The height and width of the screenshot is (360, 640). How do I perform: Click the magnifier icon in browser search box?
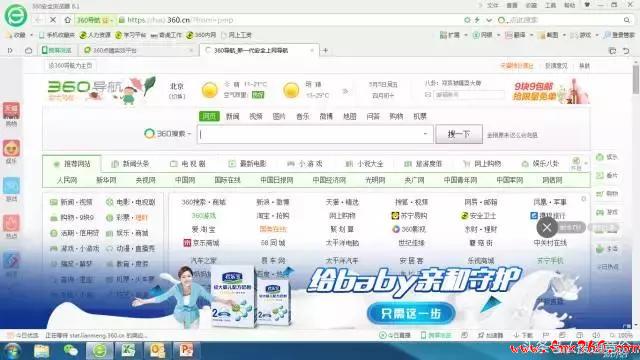tap(627, 20)
